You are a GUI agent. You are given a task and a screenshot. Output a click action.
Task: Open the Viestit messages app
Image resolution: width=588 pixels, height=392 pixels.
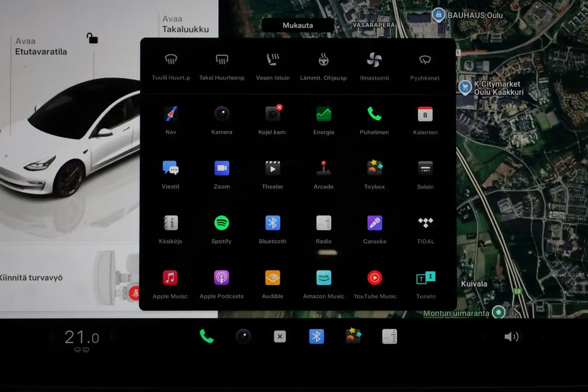[x=171, y=176]
